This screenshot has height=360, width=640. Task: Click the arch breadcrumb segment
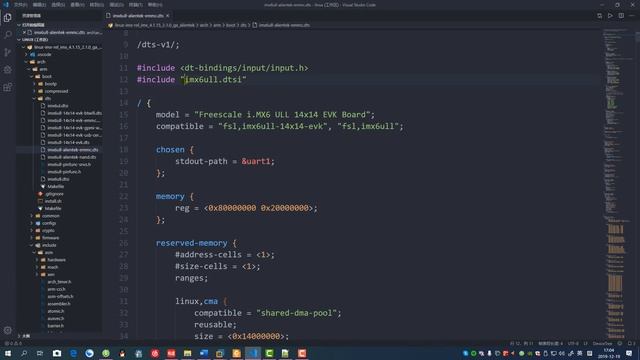204,25
